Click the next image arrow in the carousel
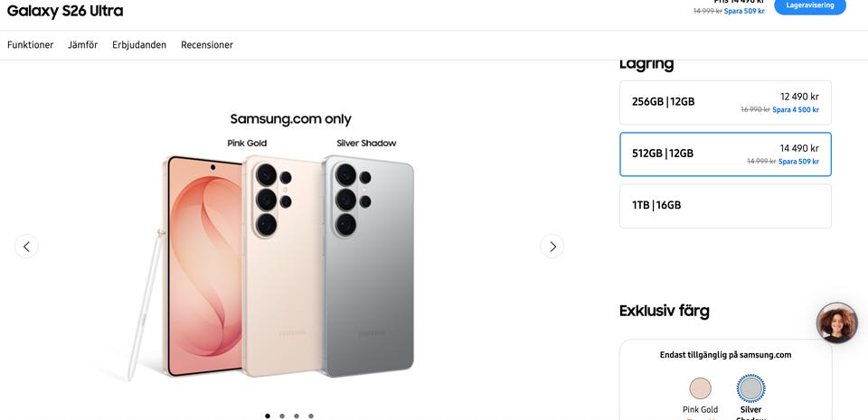 tap(552, 246)
